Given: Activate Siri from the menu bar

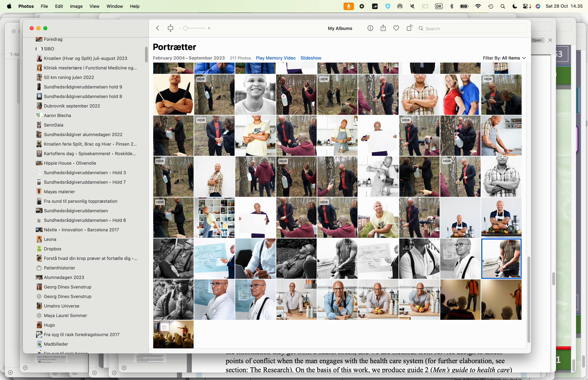Looking at the screenshot, I should (538, 6).
